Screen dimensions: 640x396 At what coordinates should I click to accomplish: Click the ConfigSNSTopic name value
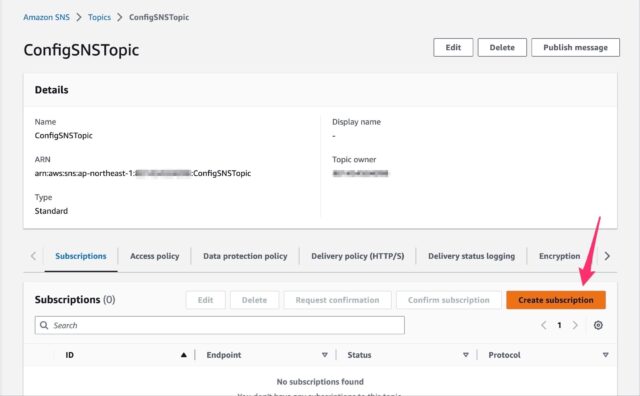[64, 136]
